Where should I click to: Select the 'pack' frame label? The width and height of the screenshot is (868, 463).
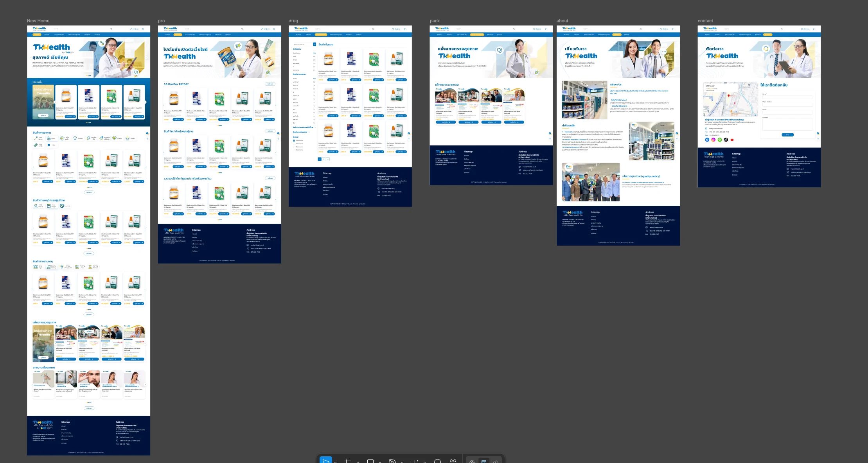[435, 21]
